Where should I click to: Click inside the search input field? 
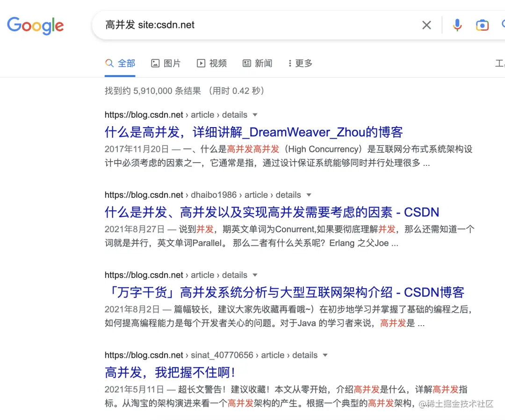234,25
